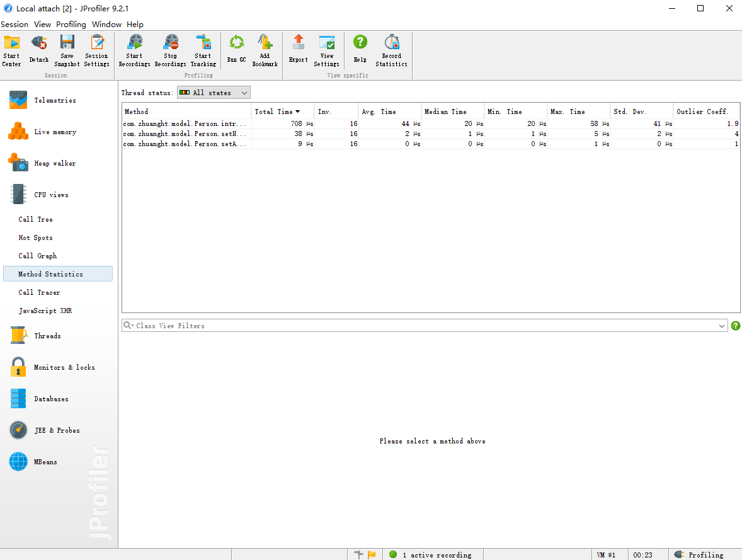Sort by the Max. Time column header
This screenshot has height=560, width=742.
tap(578, 111)
